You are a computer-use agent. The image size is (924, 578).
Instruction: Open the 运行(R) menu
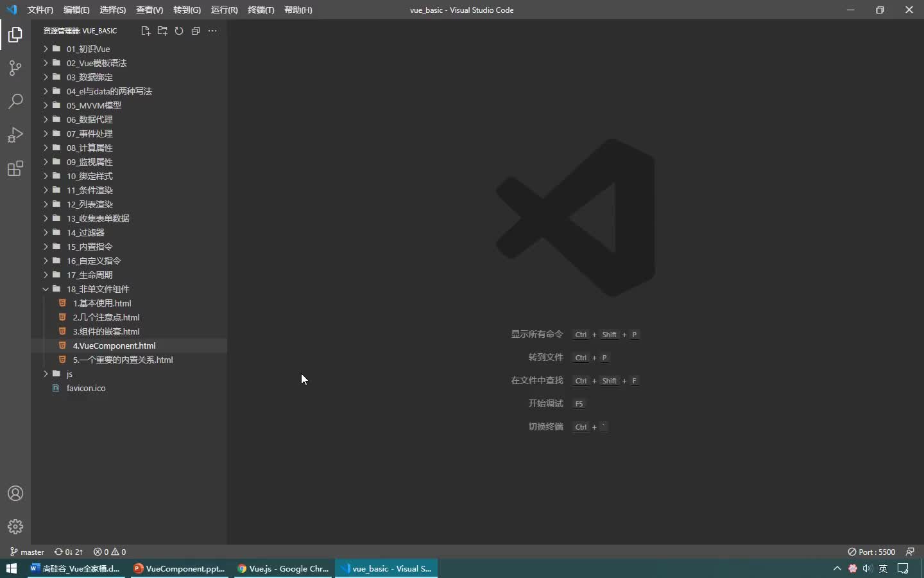224,10
